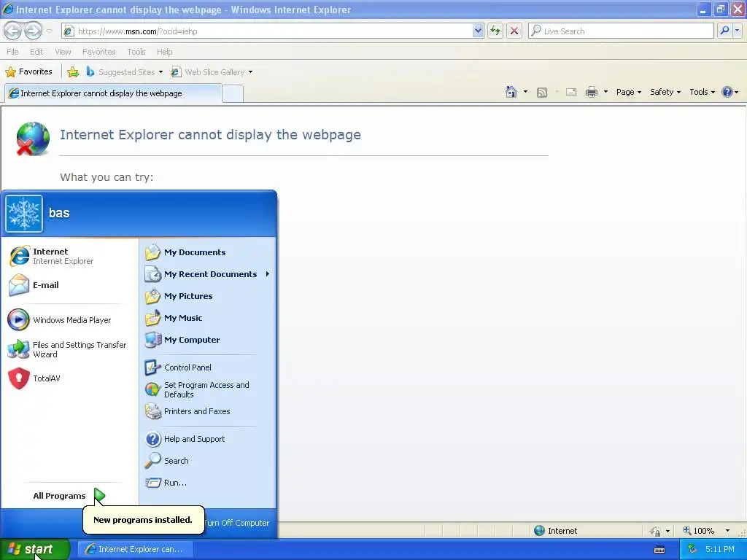This screenshot has width=747, height=560.
Task: Open the Favorites star button
Action: pos(29,72)
